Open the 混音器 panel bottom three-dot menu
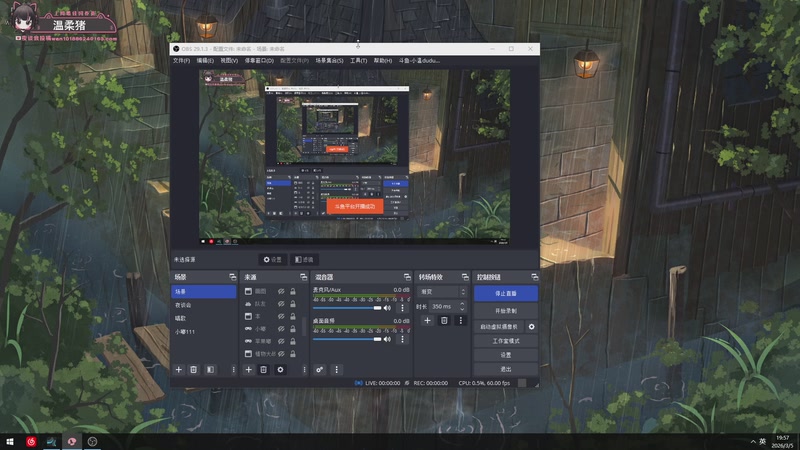The width and height of the screenshot is (800, 450). [x=336, y=369]
